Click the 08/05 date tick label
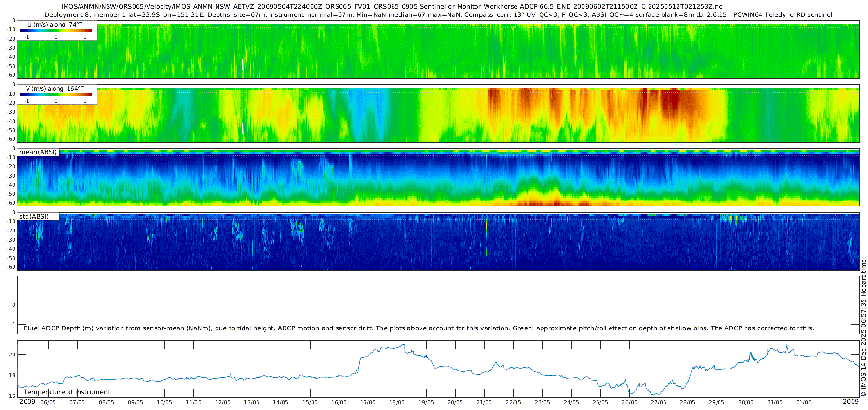 tap(107, 402)
